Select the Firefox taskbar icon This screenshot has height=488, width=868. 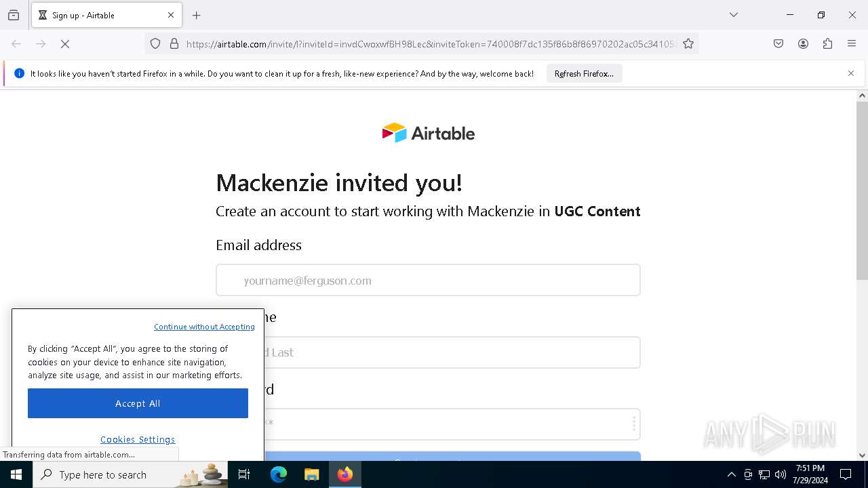tap(345, 474)
